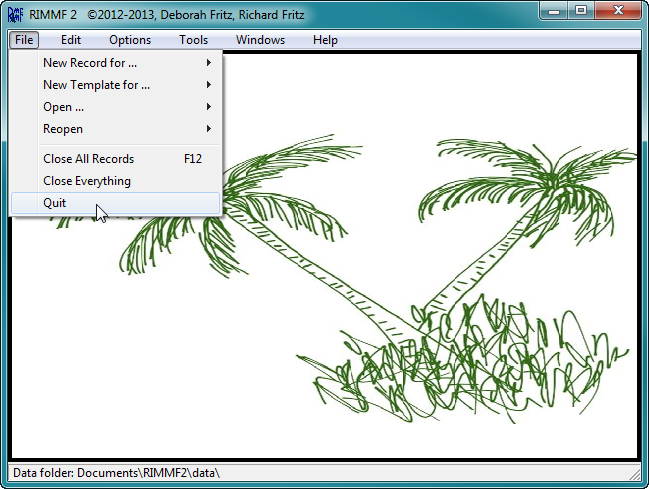Open the Options menu
The width and height of the screenshot is (649, 489).
[x=130, y=40]
